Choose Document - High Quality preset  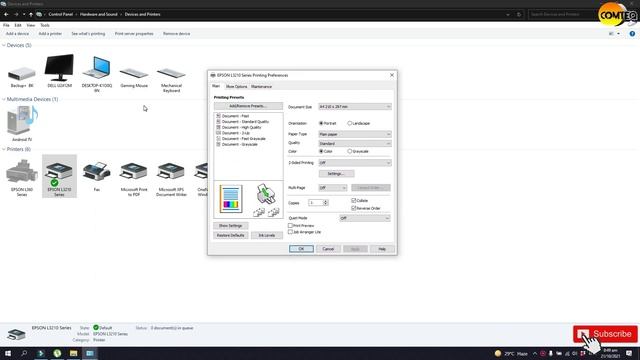[x=241, y=127]
